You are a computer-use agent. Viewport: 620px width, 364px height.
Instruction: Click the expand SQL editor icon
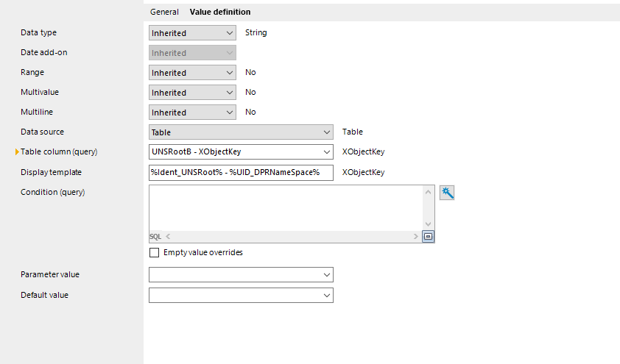coord(428,237)
